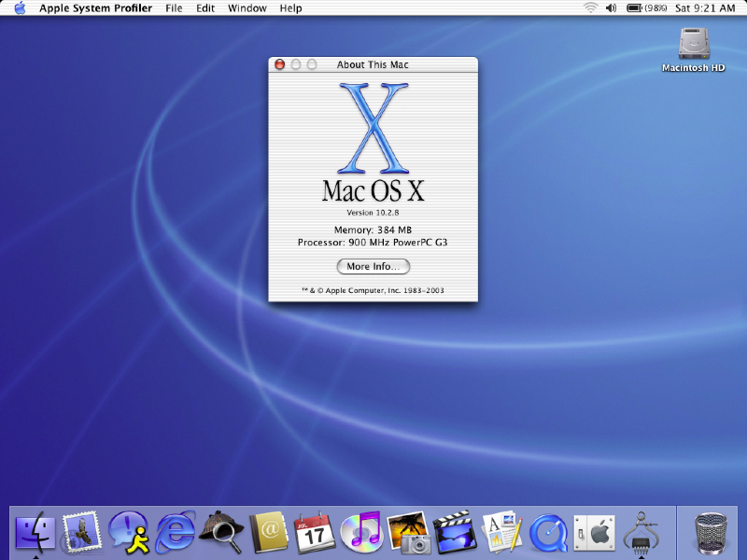Click the Version 10.2.8 text
Viewport: 747px width, 560px height.
click(373, 213)
